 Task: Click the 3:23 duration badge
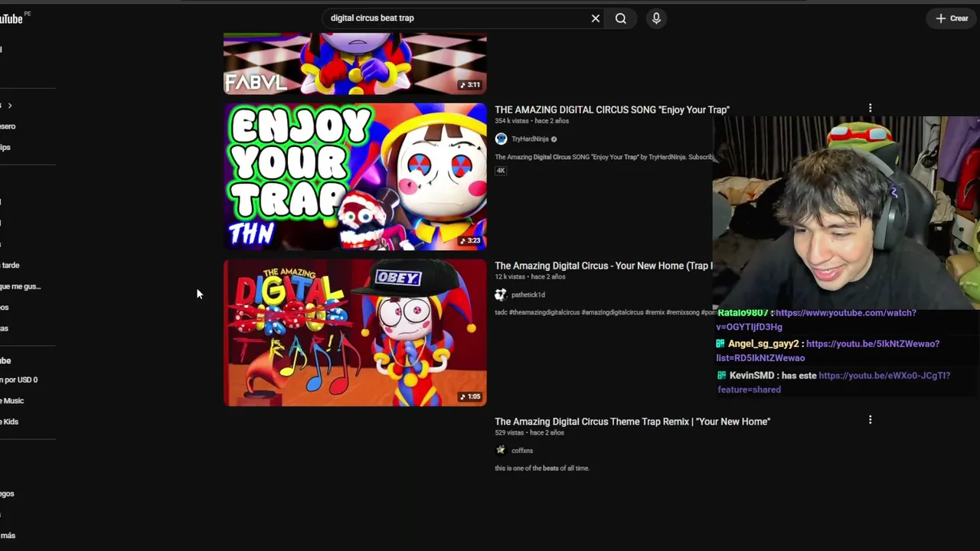pos(470,240)
